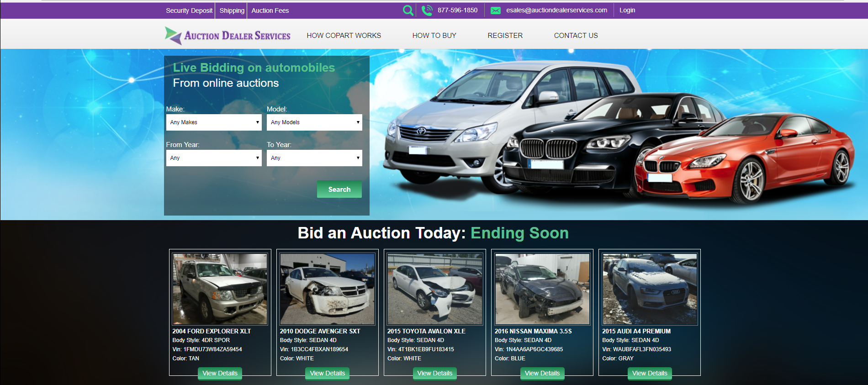Open the 2004 Ford Explorer XLT photo
The width and height of the screenshot is (868, 385).
coord(220,289)
